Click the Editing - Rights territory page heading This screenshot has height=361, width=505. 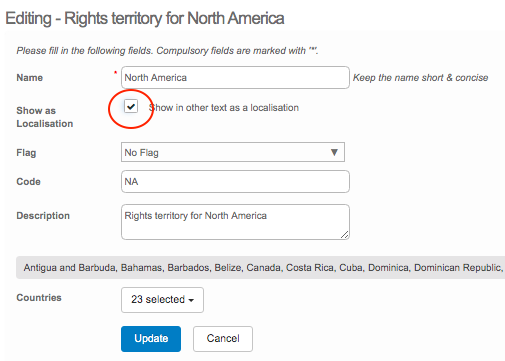pyautogui.click(x=145, y=18)
